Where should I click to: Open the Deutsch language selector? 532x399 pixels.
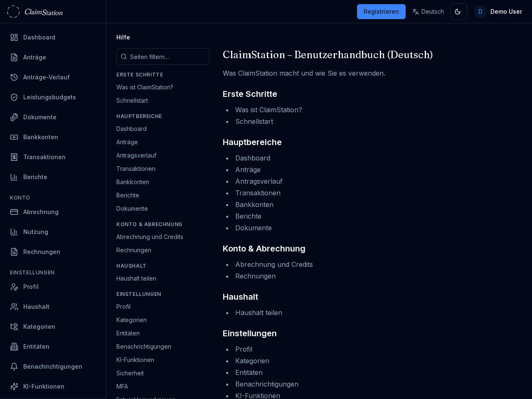click(428, 12)
